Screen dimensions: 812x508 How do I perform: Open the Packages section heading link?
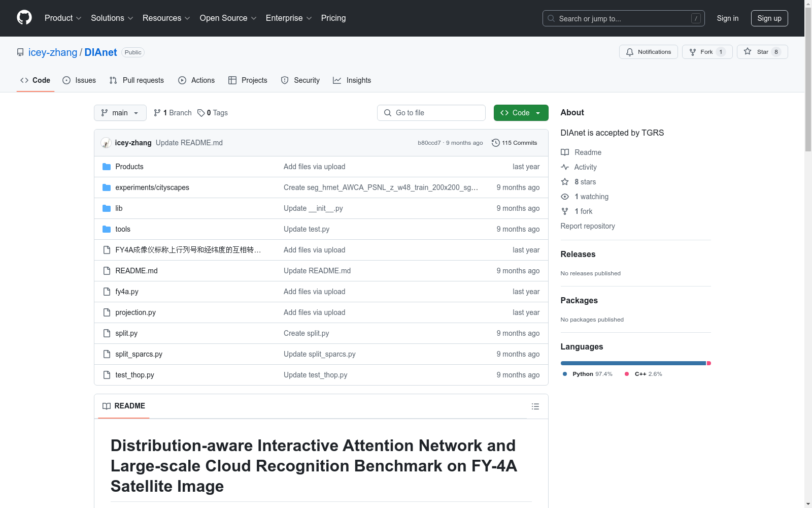click(579, 300)
